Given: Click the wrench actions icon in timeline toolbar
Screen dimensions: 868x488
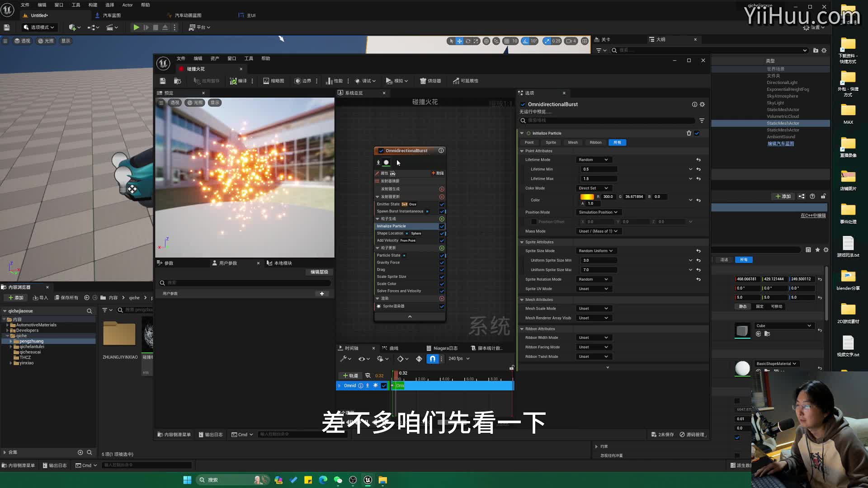Looking at the screenshot, I should pos(345,359).
